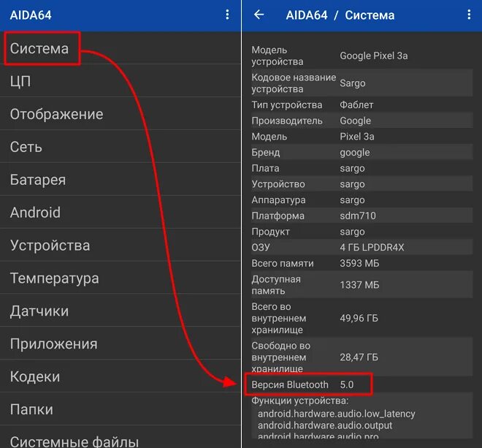Select the Производитель row

[x=361, y=121]
